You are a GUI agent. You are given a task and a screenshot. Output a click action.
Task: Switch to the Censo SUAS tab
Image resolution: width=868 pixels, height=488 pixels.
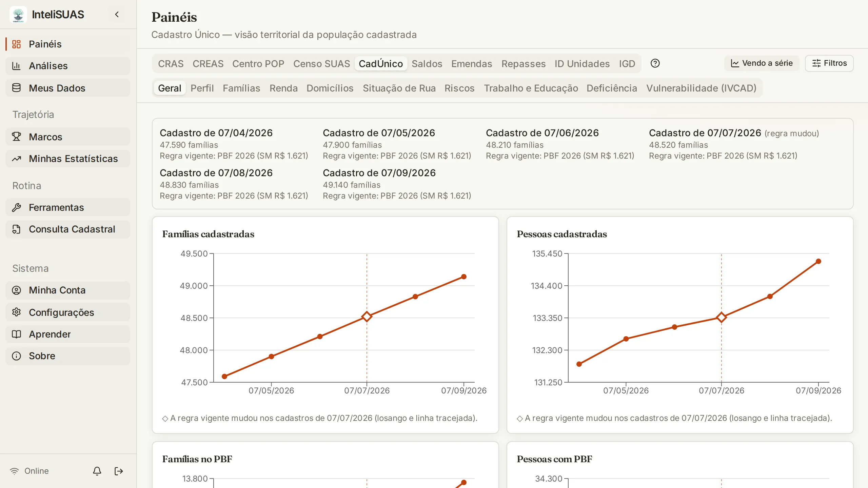tap(321, 64)
